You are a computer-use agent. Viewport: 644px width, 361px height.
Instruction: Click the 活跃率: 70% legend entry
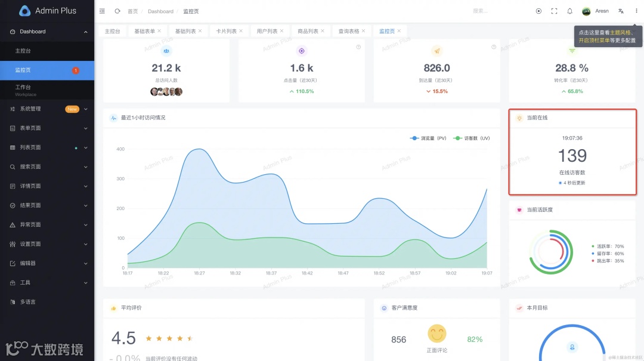pyautogui.click(x=608, y=246)
